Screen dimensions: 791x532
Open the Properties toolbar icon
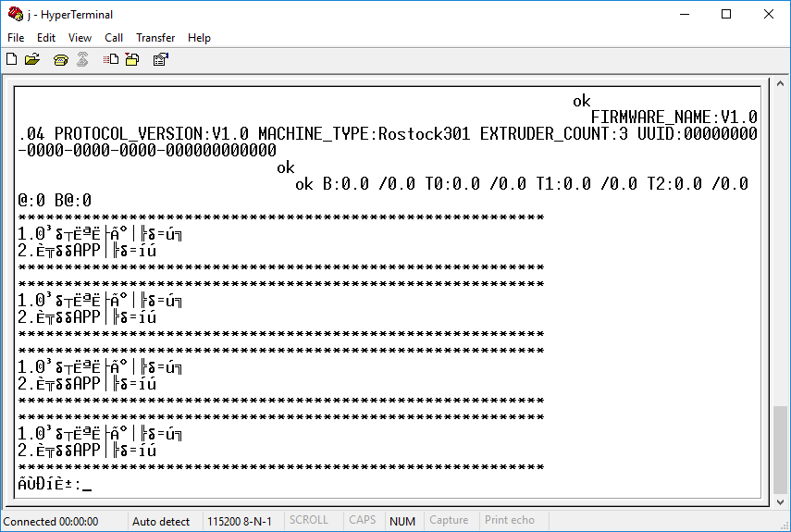click(x=160, y=59)
